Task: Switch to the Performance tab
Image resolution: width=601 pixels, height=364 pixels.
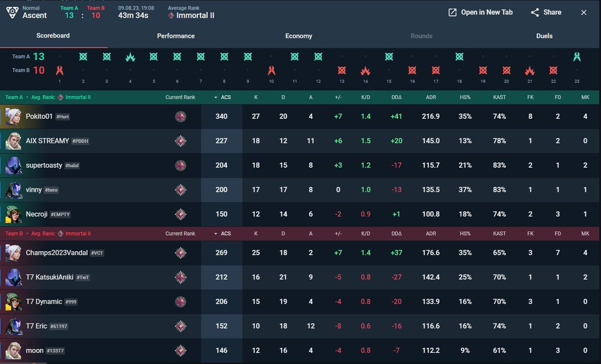Action: point(176,36)
